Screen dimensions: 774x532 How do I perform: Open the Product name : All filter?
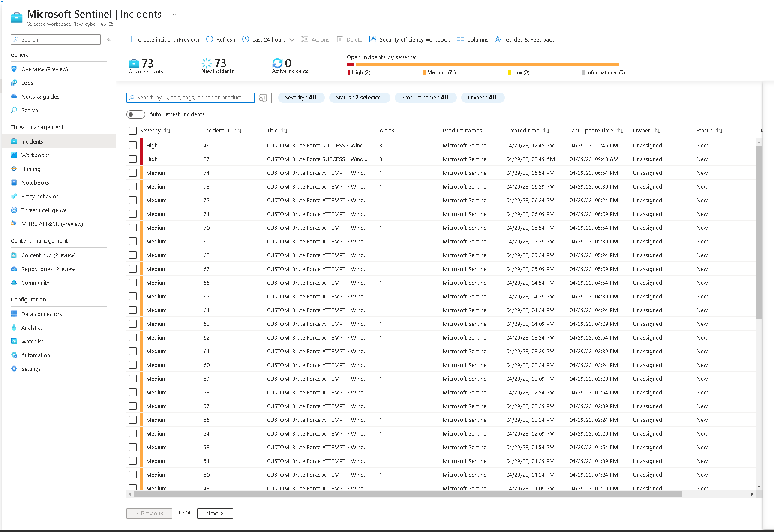click(x=425, y=98)
